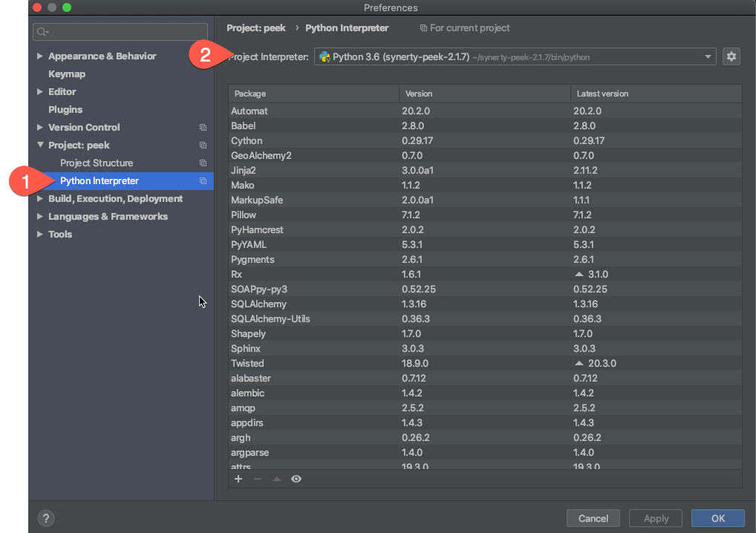Select the amqp package row
The image size is (756, 533).
click(x=485, y=408)
